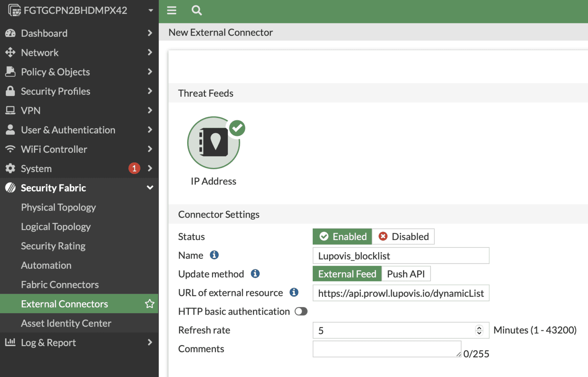Image resolution: width=588 pixels, height=377 pixels.
Task: Open the Physical Topology page
Action: (x=58, y=207)
